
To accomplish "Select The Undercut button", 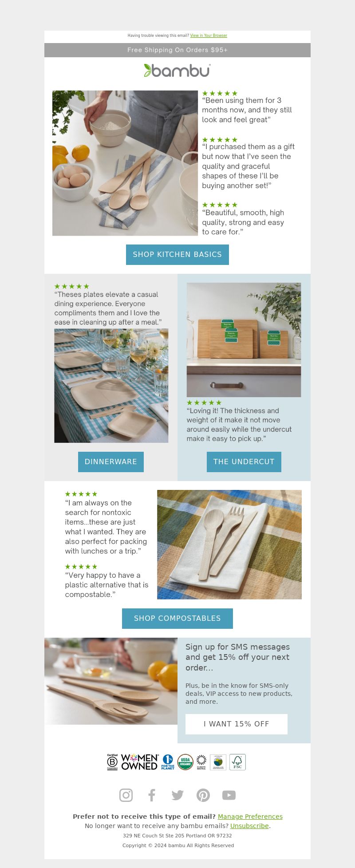I will point(244,462).
